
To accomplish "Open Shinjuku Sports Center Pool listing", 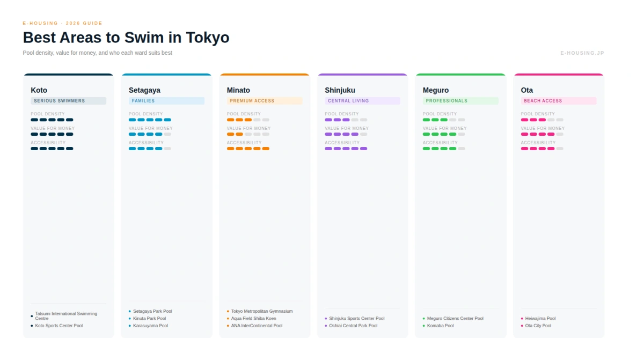I will [x=357, y=318].
